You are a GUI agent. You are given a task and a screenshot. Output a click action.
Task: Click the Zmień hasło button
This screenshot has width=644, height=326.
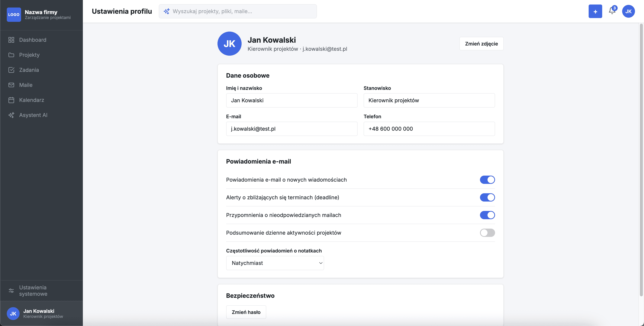[246, 312]
